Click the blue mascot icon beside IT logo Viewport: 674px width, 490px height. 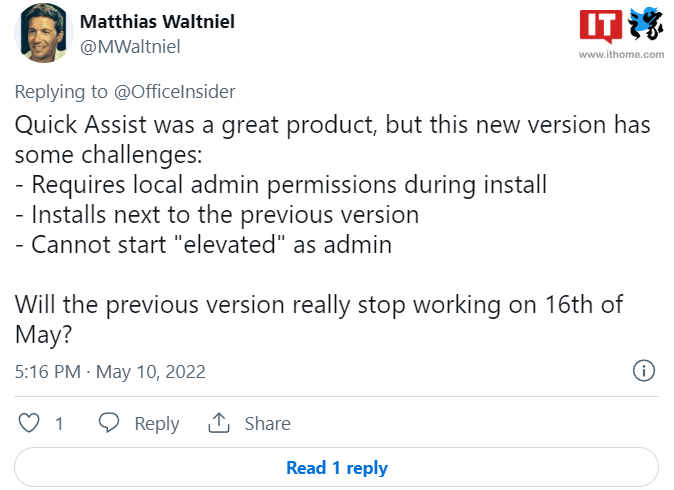(645, 24)
